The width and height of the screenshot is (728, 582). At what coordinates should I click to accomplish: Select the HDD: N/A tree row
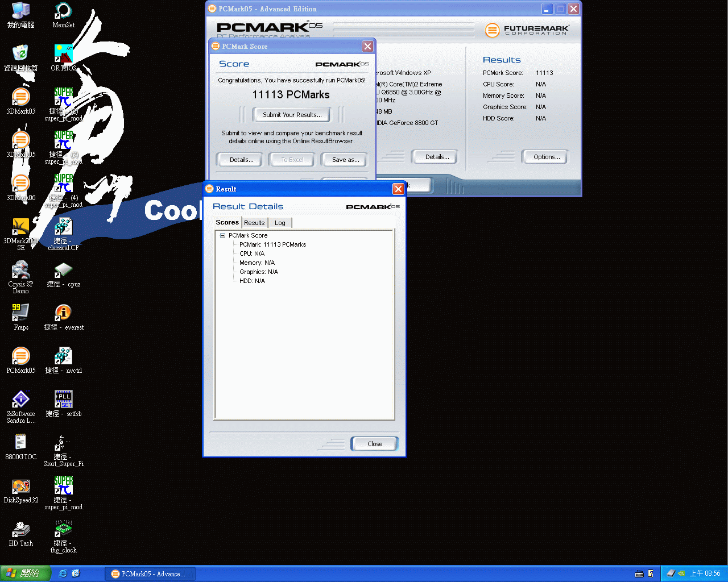[x=253, y=281]
